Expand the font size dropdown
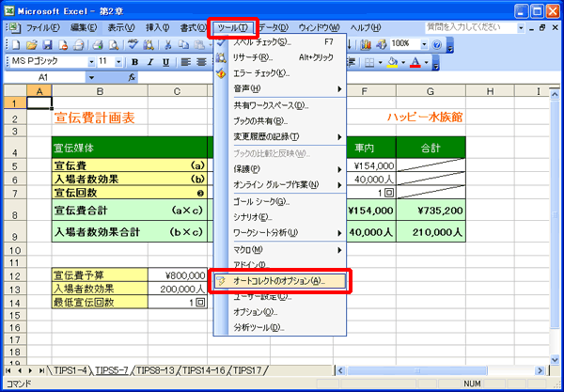Image resolution: width=564 pixels, height=392 pixels. click(118, 62)
